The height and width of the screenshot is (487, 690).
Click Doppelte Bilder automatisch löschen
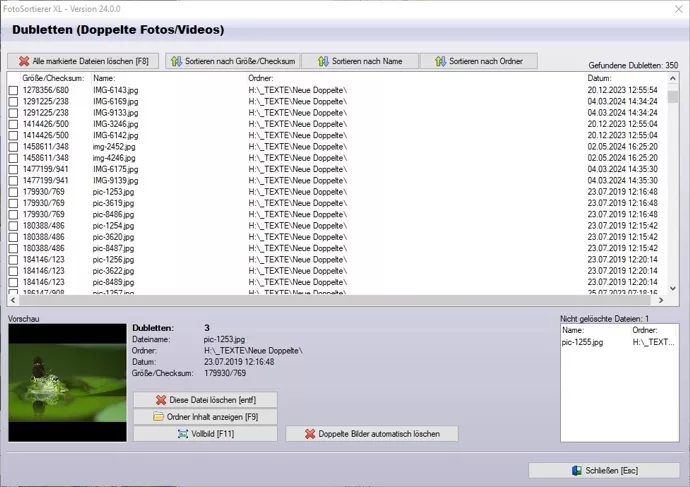[x=372, y=434]
